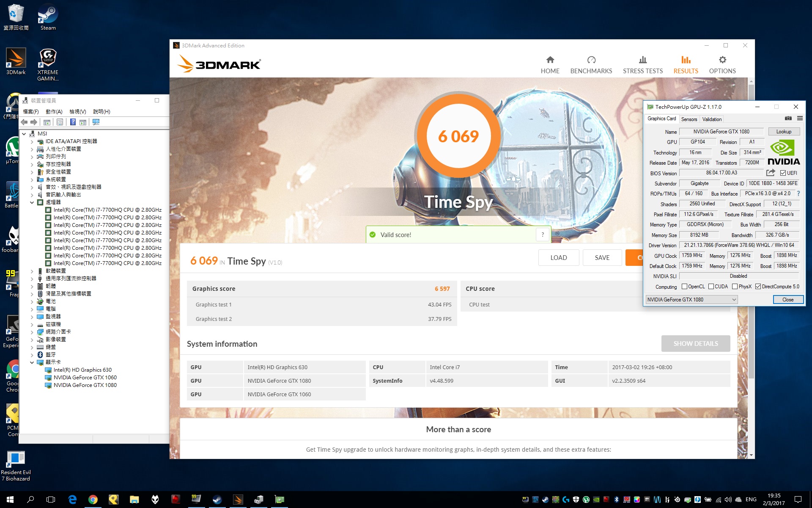Open Resident Evil 7 Biohazard shortcut
Viewport: 812px width, 508px height.
[x=16, y=466]
